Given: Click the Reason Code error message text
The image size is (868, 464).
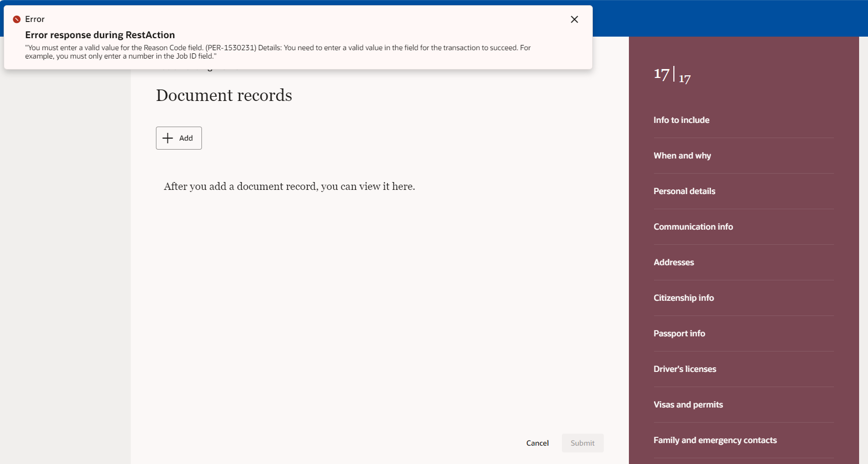Looking at the screenshot, I should pos(278,52).
